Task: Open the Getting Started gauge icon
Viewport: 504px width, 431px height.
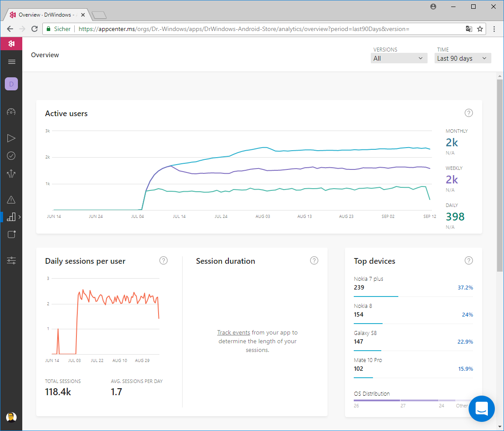Action: [11, 112]
